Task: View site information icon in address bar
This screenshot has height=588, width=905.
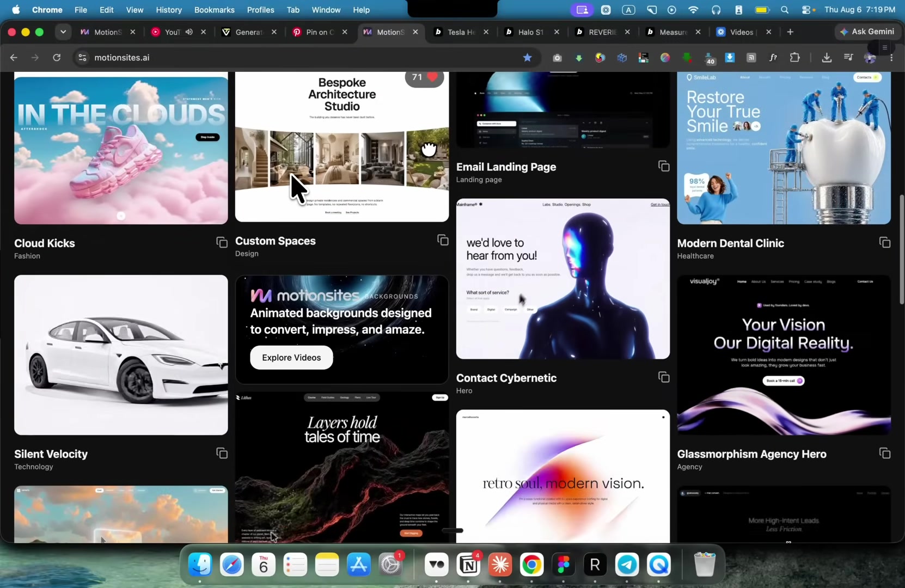Action: (x=82, y=57)
